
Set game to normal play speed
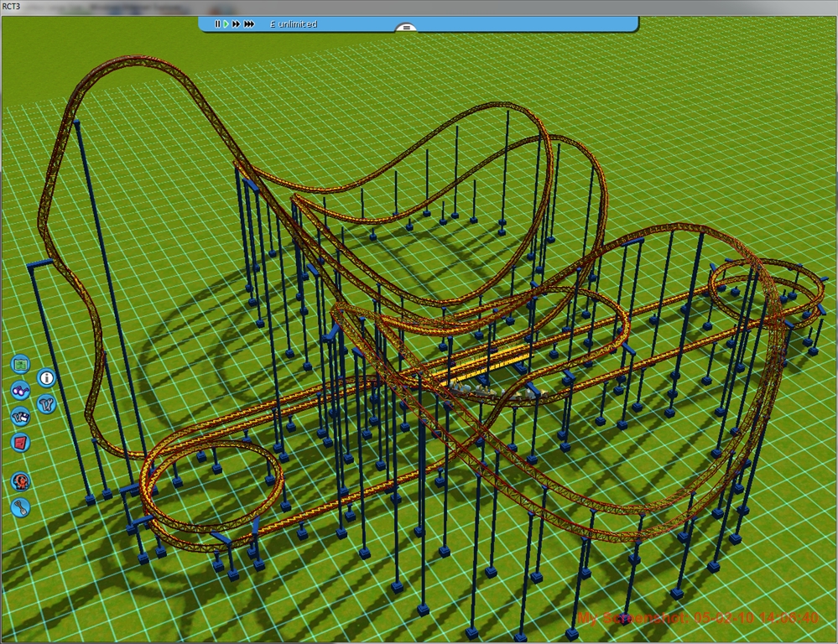(226, 24)
